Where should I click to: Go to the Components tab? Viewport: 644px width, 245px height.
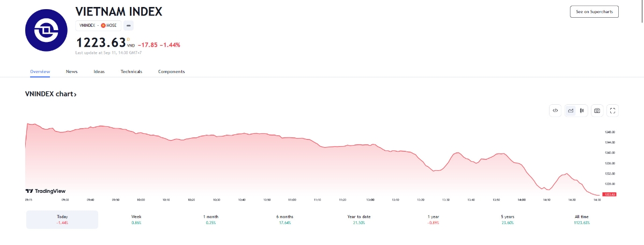171,71
